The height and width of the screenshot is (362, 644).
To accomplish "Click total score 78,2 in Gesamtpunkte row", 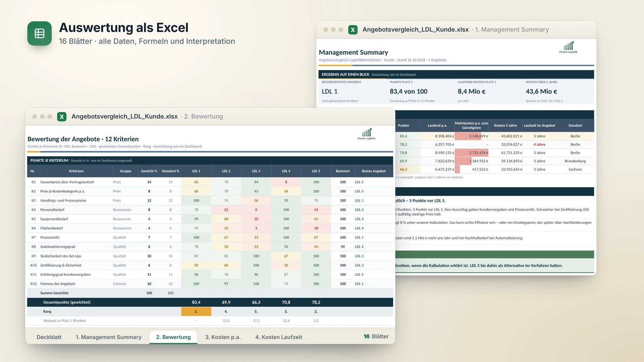I will [x=316, y=302].
